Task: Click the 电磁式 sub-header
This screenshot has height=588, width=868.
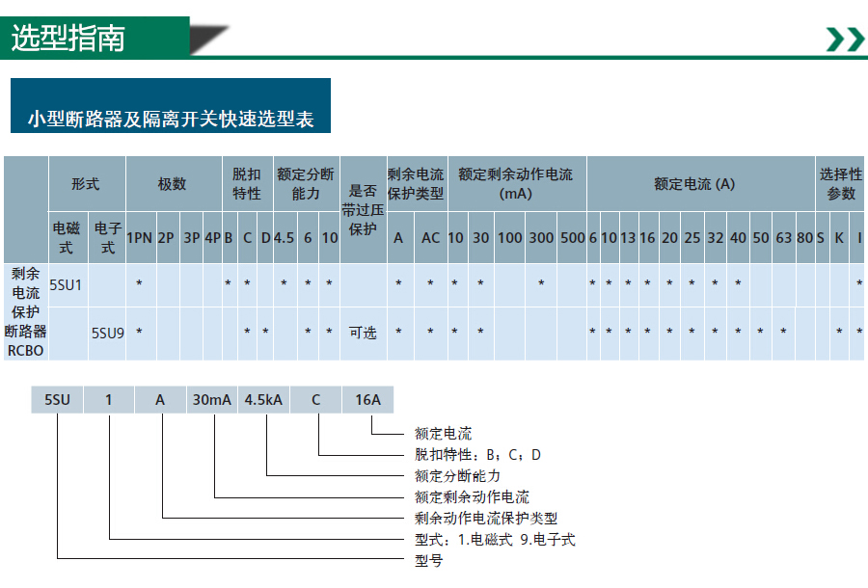Action: [x=68, y=237]
